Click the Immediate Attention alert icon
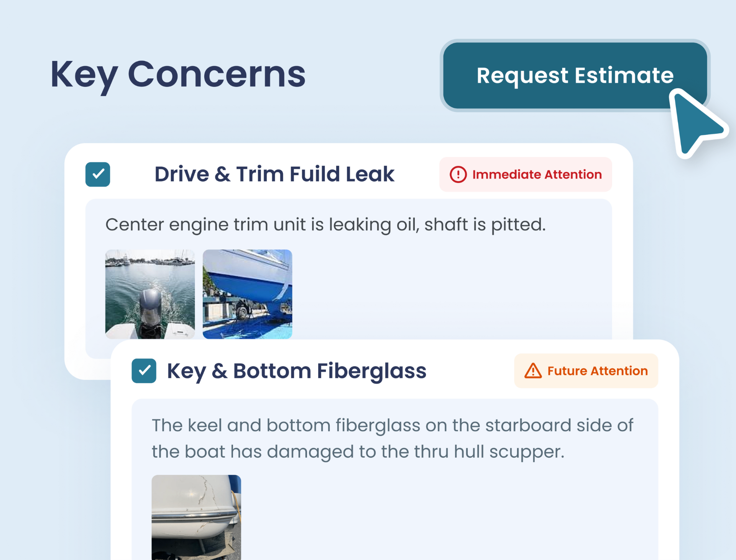736x560 pixels. (459, 174)
